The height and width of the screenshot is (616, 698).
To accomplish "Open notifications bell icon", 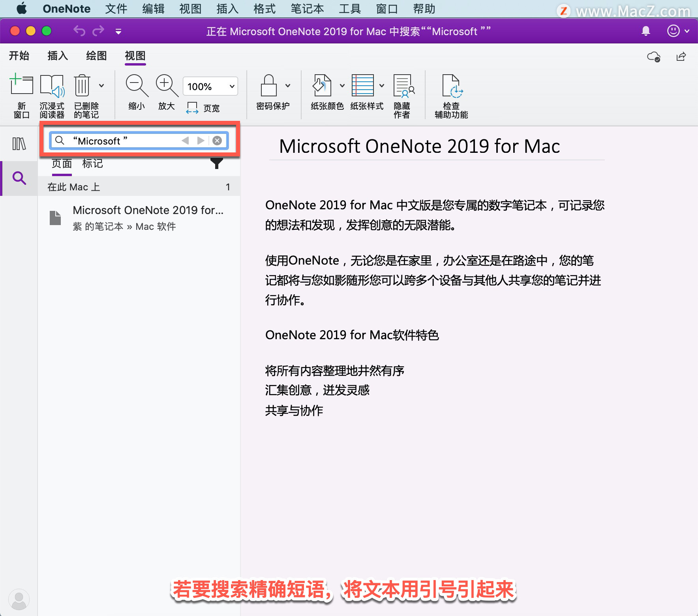I will coord(645,31).
